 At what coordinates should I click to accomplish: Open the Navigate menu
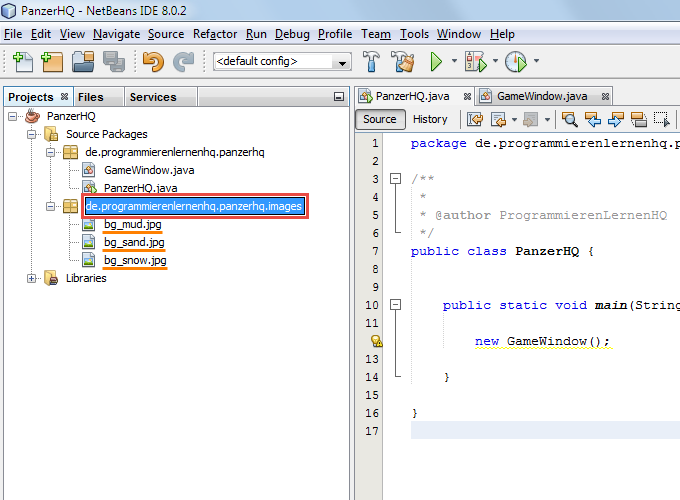116,34
